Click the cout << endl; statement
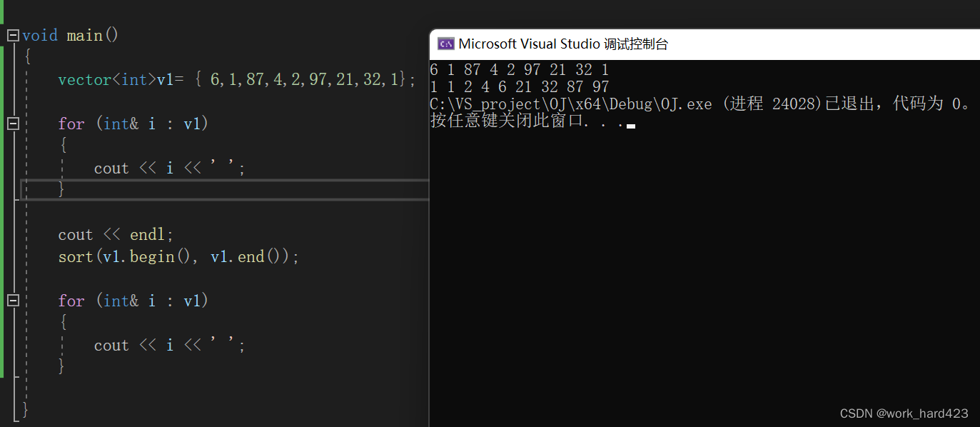The height and width of the screenshot is (427, 980). (116, 234)
